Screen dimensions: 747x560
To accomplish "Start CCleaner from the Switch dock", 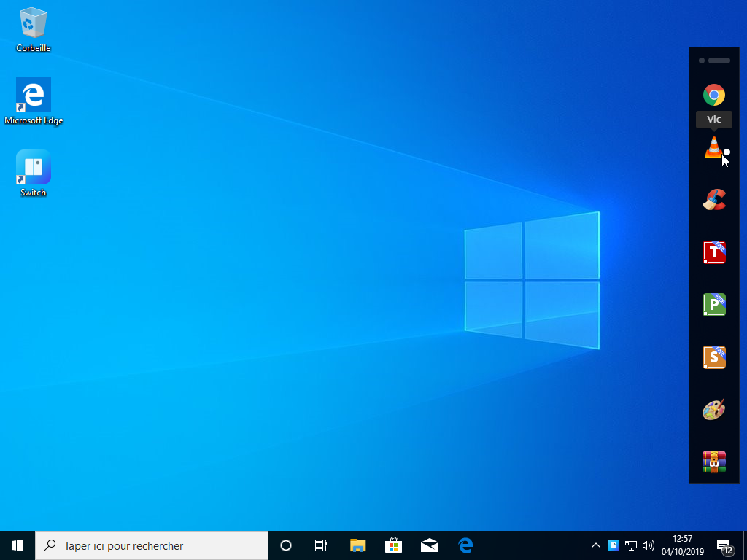I will [713, 200].
